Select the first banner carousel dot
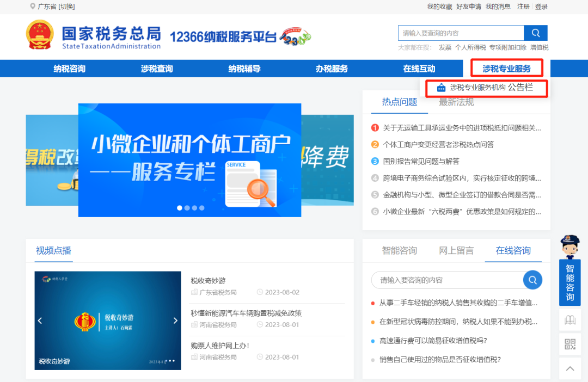The width and height of the screenshot is (588, 382). point(180,208)
